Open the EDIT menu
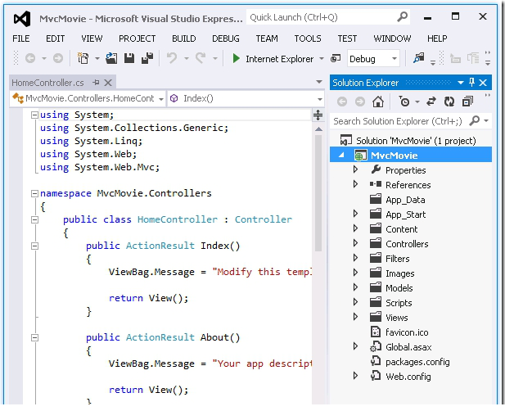 (56, 38)
